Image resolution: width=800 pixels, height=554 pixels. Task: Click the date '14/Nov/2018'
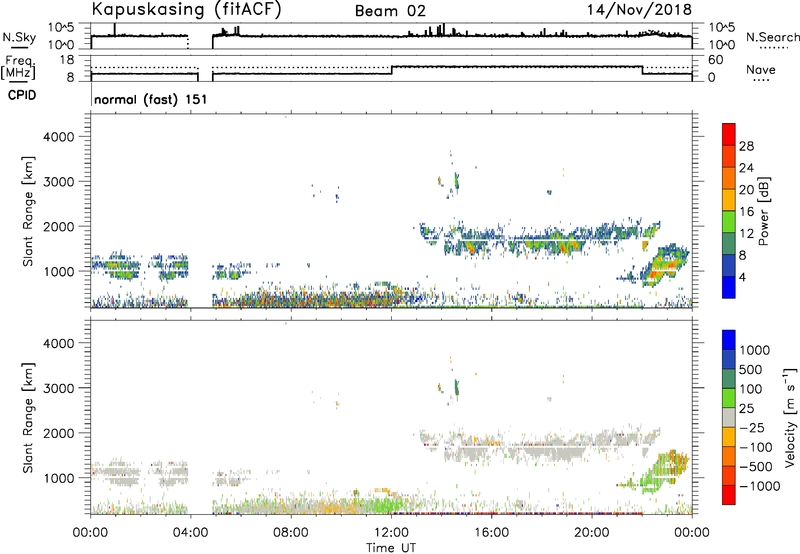coord(639,9)
